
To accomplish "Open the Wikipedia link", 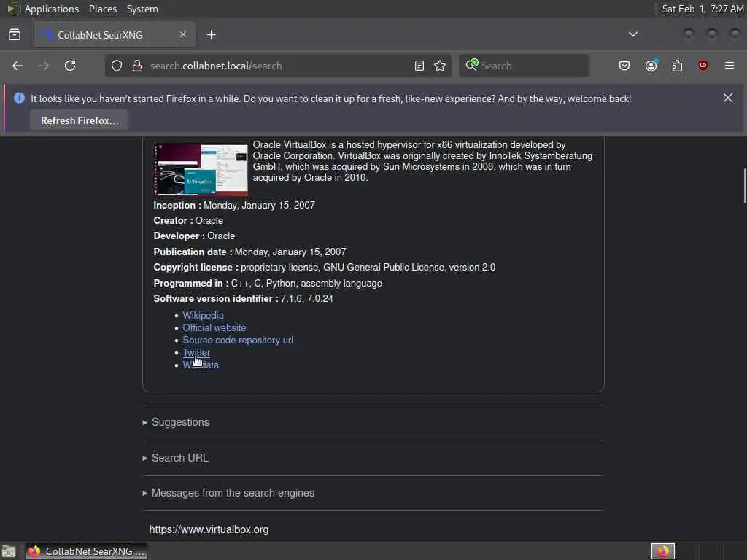I will click(203, 315).
